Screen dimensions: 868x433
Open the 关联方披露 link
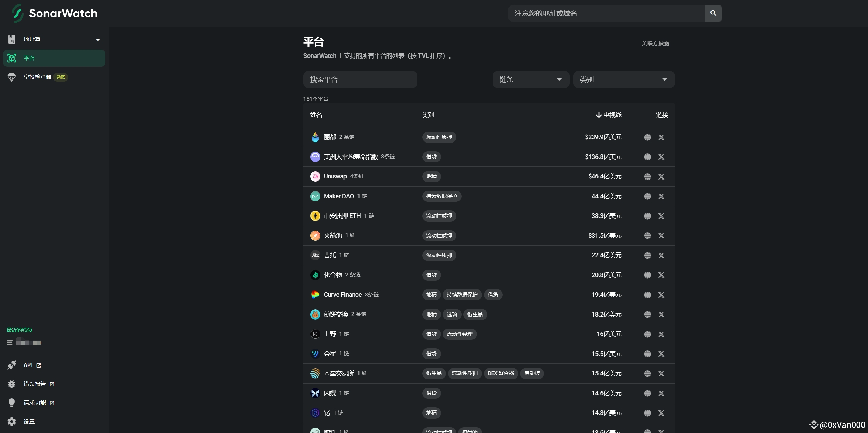[x=655, y=44]
